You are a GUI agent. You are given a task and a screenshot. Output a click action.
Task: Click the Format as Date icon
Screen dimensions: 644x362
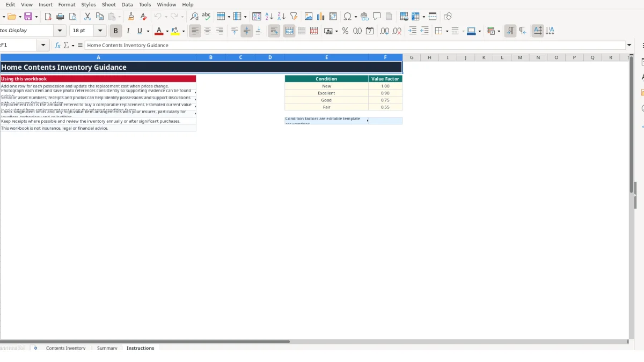click(x=370, y=31)
